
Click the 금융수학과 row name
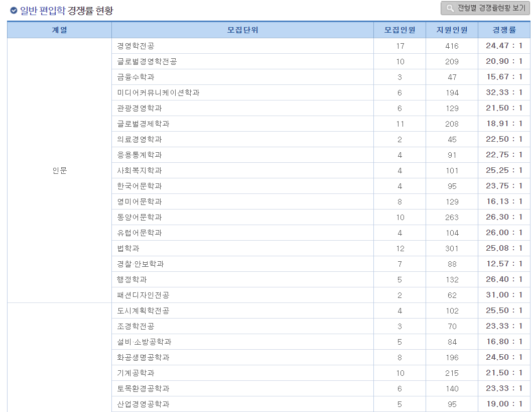136,77
